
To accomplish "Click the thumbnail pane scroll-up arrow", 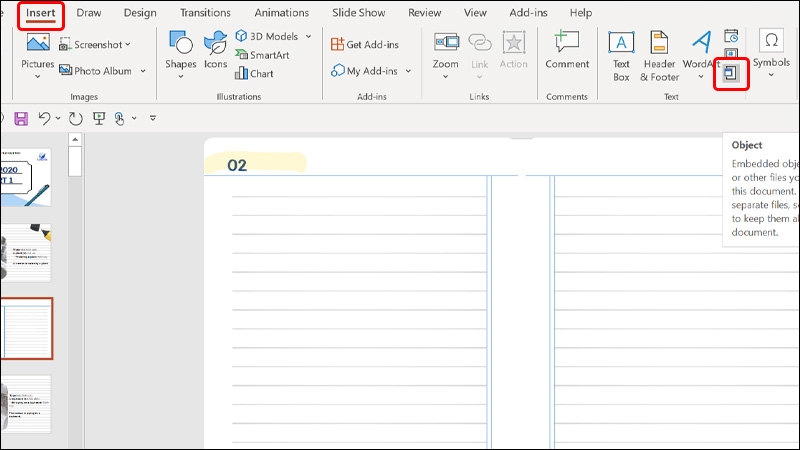I will [x=75, y=139].
